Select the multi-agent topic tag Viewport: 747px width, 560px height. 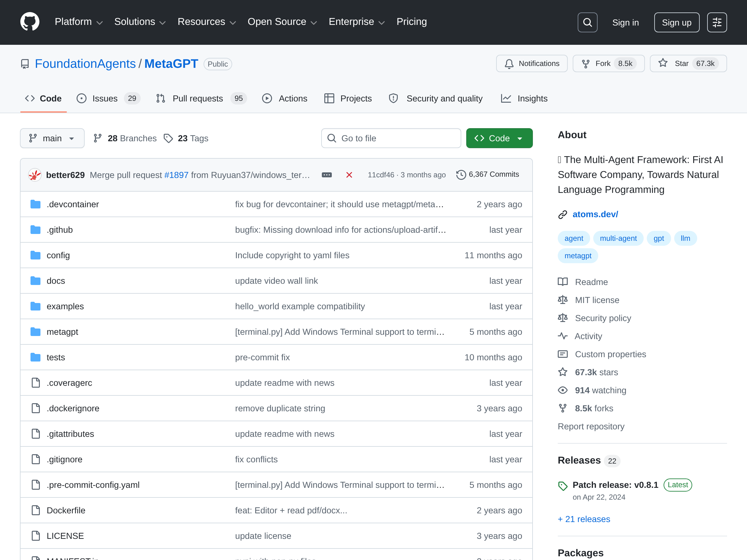618,238
